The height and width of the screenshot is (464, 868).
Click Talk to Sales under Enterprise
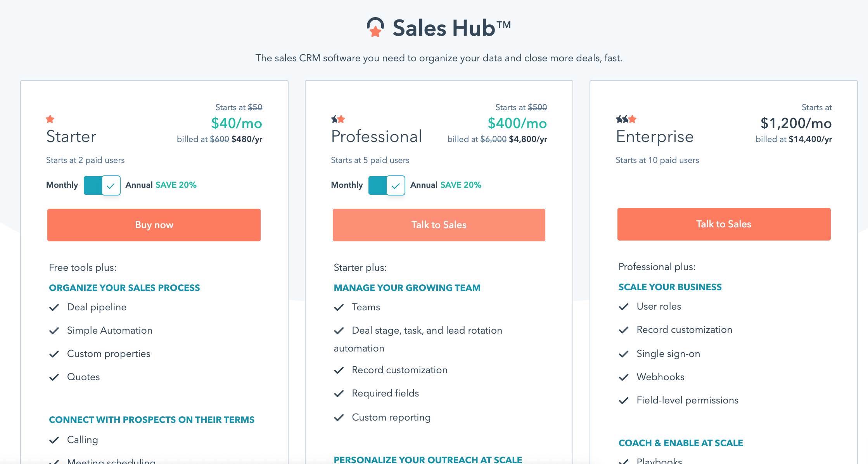pyautogui.click(x=724, y=224)
